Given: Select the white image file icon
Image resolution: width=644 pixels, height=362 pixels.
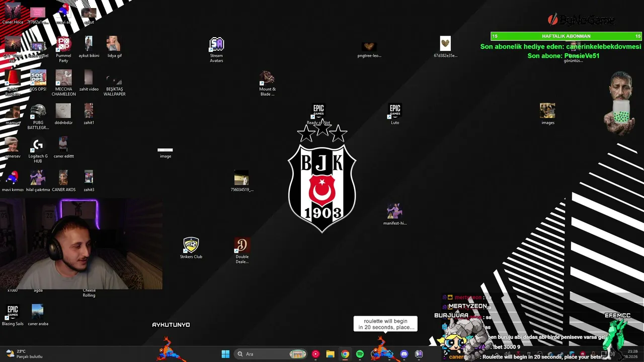Looking at the screenshot, I should pos(165,152).
